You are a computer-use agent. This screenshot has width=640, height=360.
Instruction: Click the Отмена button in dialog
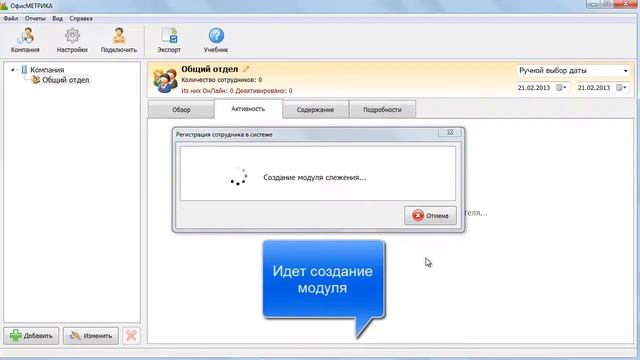coord(430,215)
